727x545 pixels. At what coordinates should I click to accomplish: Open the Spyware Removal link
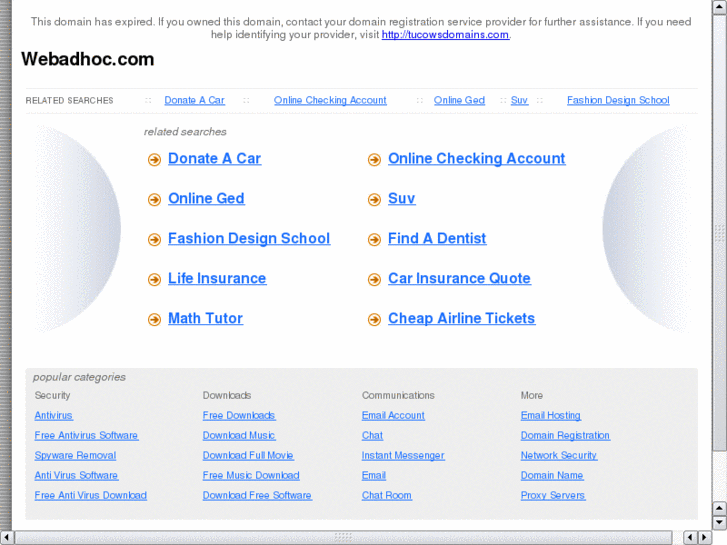[x=75, y=455]
